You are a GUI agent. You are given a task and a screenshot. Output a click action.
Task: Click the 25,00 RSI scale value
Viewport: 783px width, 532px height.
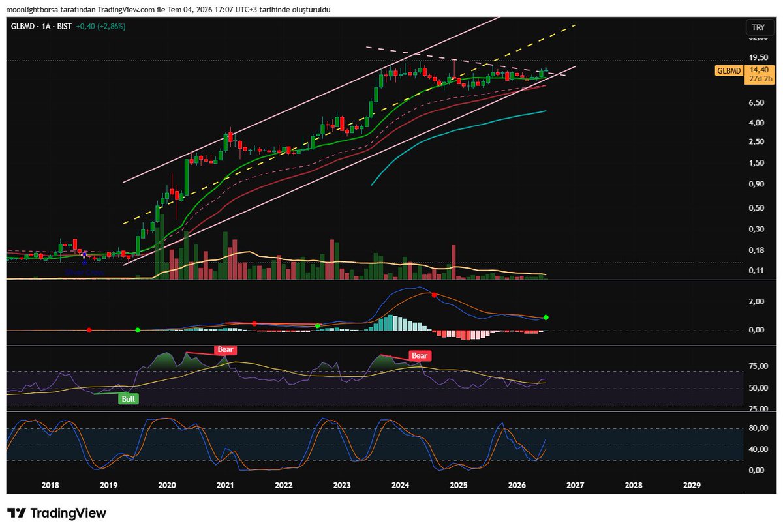coord(758,409)
